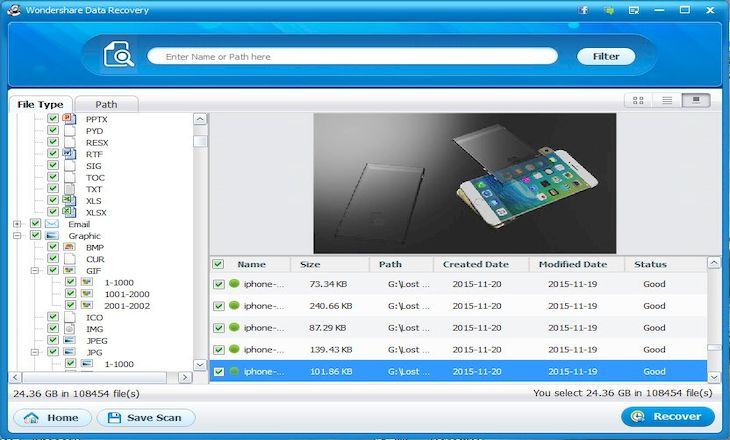The width and height of the screenshot is (730, 440).
Task: Sort by the Name column header
Action: click(x=251, y=264)
